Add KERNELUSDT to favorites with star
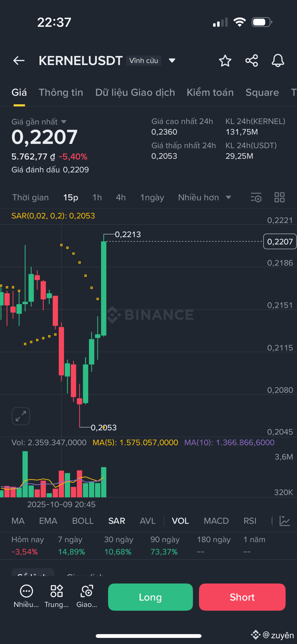297x644 pixels. pos(225,61)
